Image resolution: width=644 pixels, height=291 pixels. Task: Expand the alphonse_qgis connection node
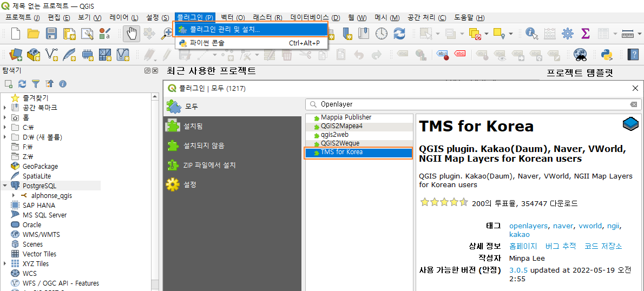pos(14,196)
